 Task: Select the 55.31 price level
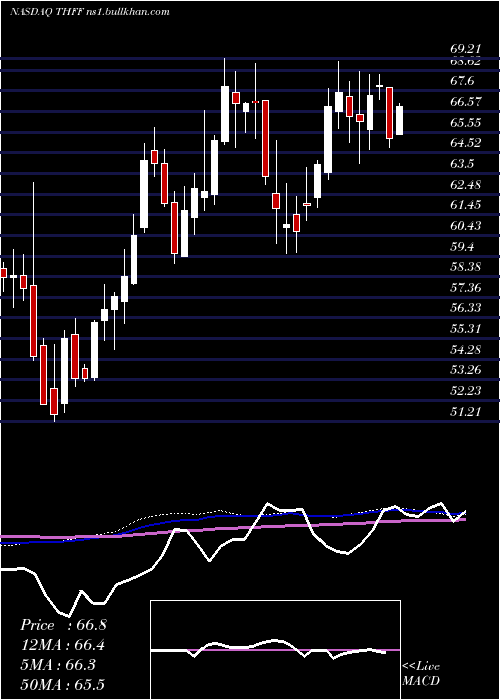(466, 329)
